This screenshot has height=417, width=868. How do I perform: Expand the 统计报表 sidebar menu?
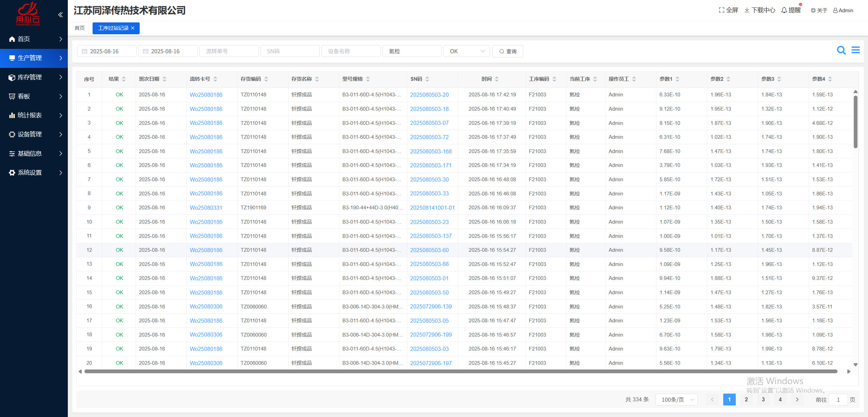point(34,115)
